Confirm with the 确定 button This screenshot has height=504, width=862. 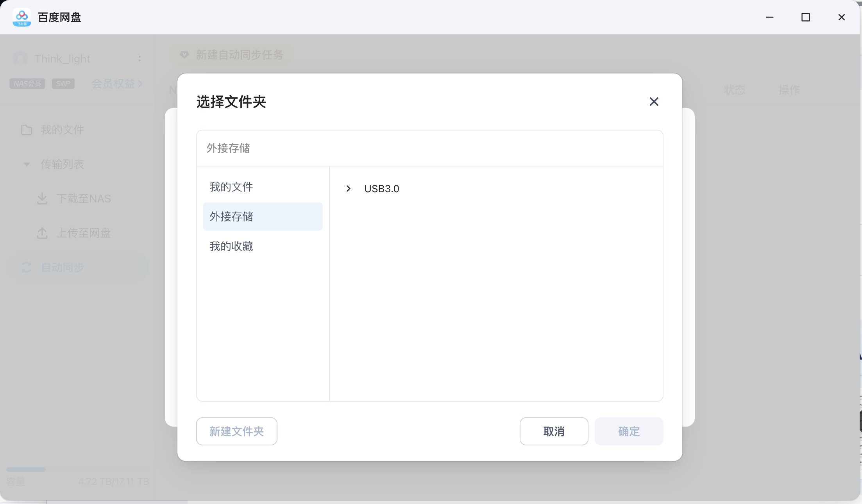click(x=629, y=431)
